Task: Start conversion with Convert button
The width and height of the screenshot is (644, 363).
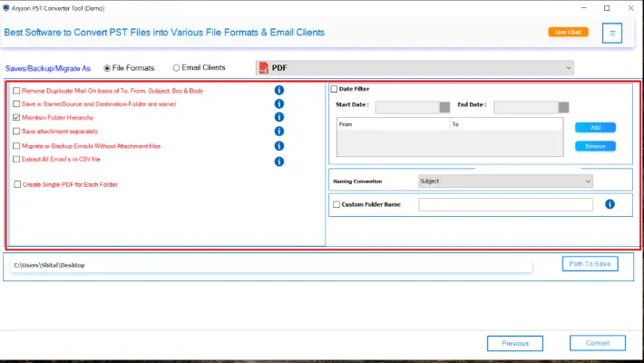Action: pyautogui.click(x=598, y=343)
